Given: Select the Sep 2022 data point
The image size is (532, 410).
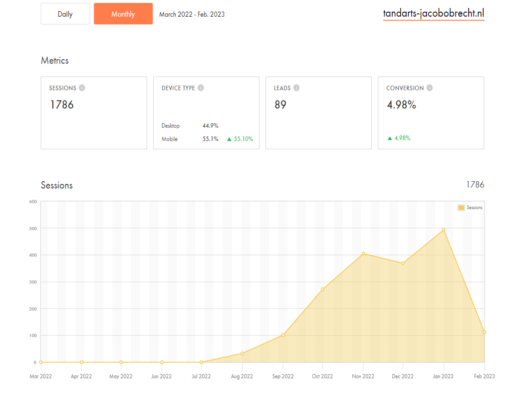Looking at the screenshot, I should point(283,335).
